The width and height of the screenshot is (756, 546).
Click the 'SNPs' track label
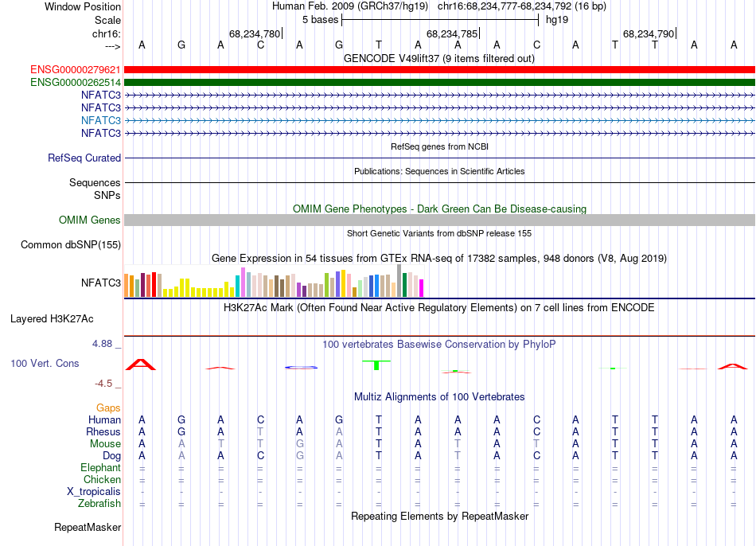pyautogui.click(x=107, y=195)
